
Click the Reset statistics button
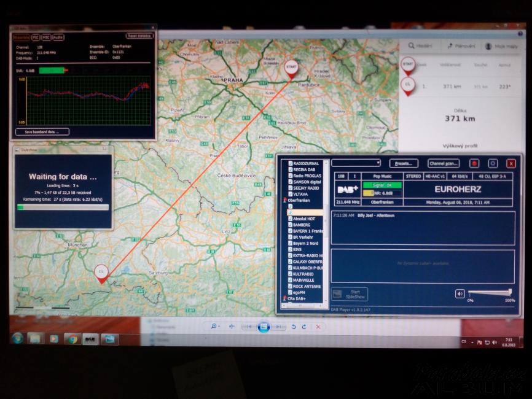(139, 36)
